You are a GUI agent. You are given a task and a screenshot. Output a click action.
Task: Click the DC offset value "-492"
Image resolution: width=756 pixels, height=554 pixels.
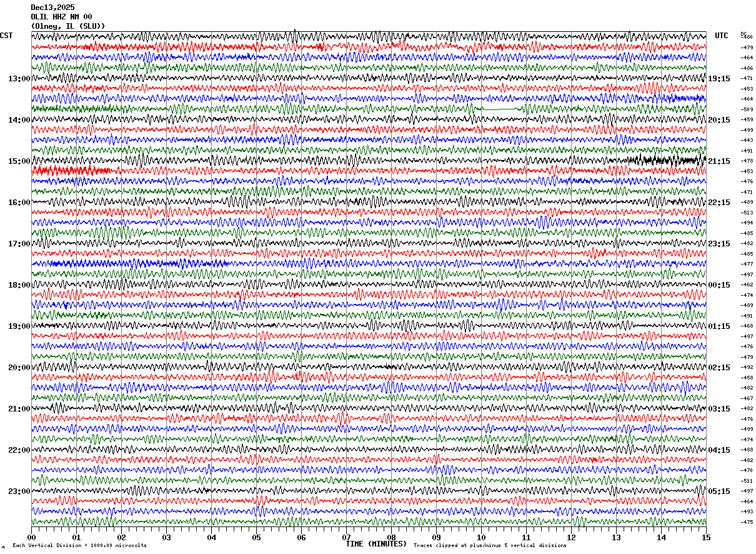747,367
